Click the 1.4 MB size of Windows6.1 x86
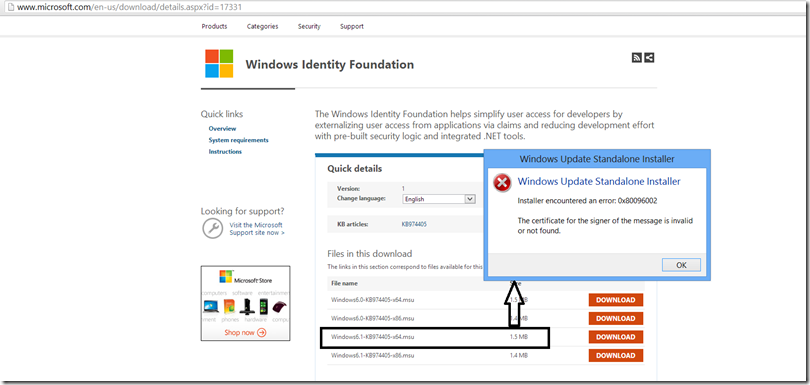This screenshot has width=810, height=385. (x=518, y=356)
